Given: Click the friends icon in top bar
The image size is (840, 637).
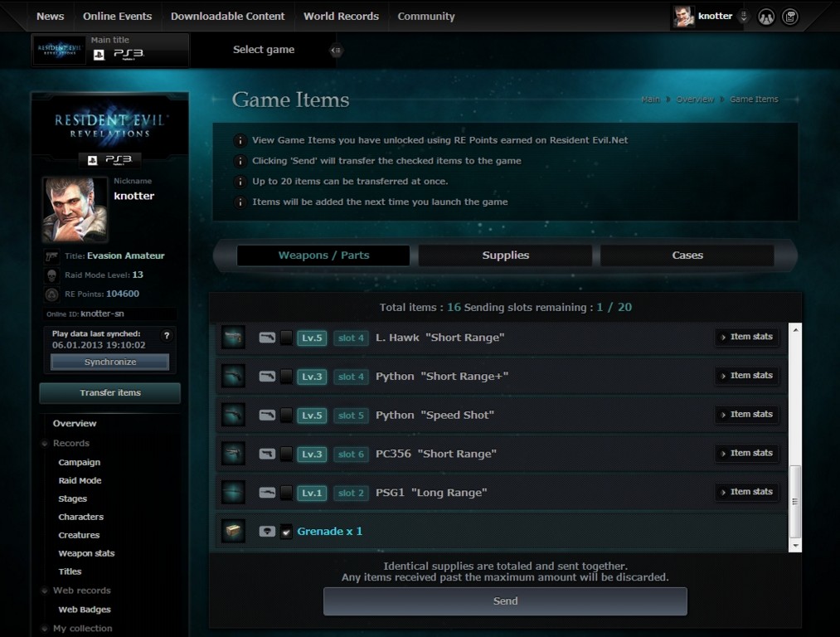Looking at the screenshot, I should pos(766,17).
